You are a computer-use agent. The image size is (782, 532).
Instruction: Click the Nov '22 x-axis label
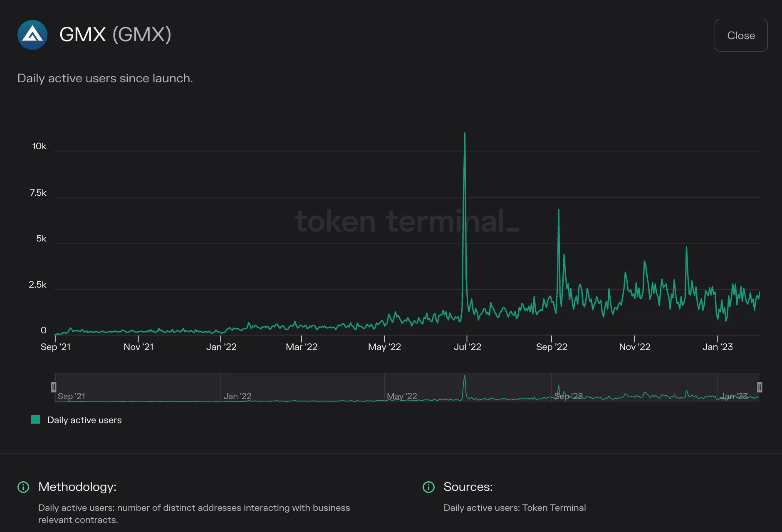[635, 347]
